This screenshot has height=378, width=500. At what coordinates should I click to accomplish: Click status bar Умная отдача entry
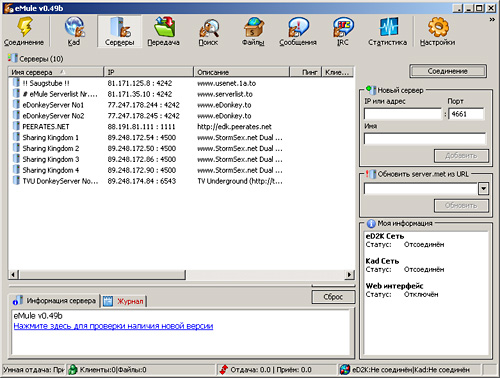click(x=33, y=370)
